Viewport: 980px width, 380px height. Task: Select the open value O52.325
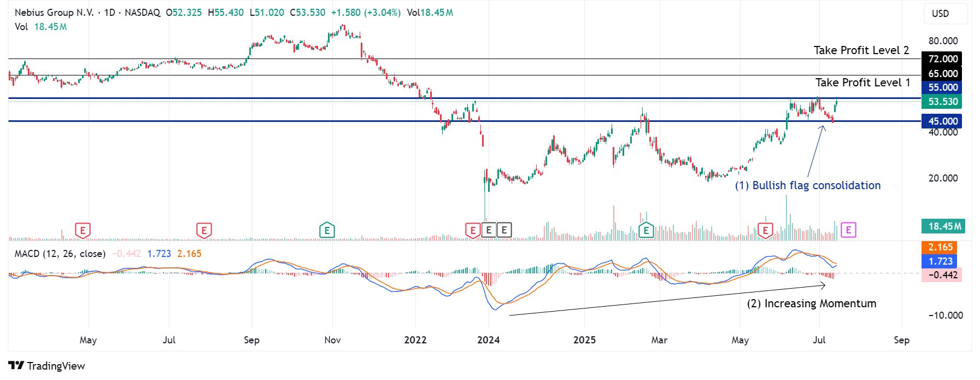point(184,13)
